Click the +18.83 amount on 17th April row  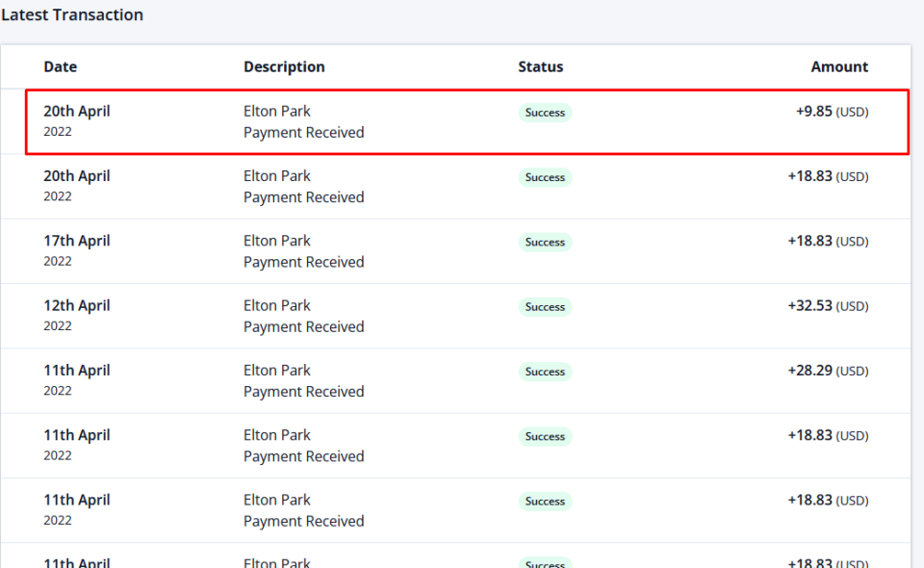(x=827, y=242)
